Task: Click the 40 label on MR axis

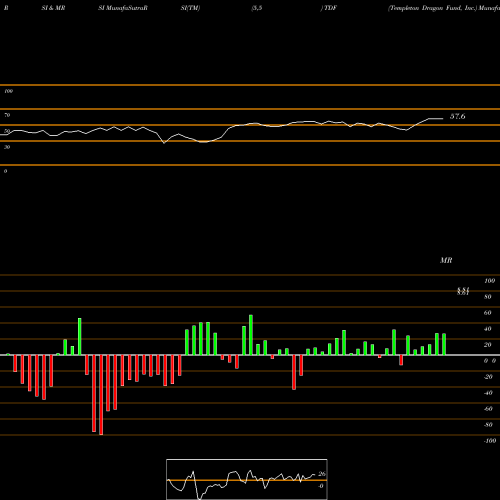Action: click(x=488, y=329)
